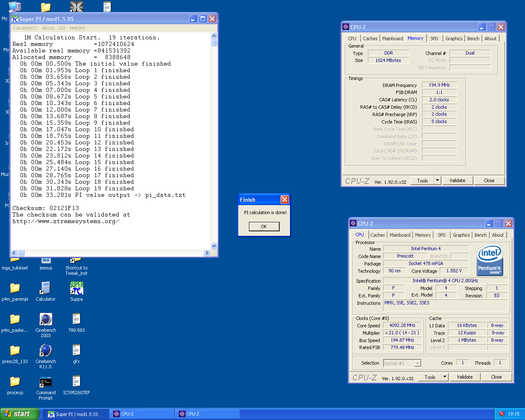Launch Cinebench 2003 shortcut
Viewport: 525px width, 420px height.
click(46, 325)
